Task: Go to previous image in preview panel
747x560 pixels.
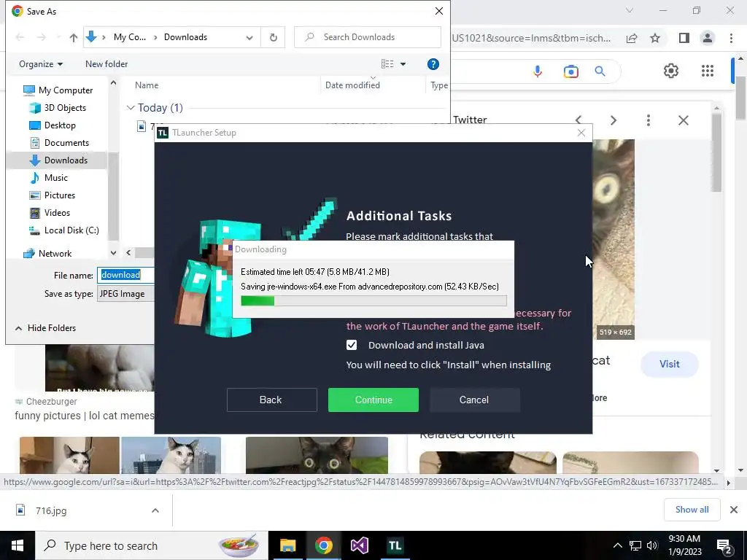Action: tap(578, 120)
